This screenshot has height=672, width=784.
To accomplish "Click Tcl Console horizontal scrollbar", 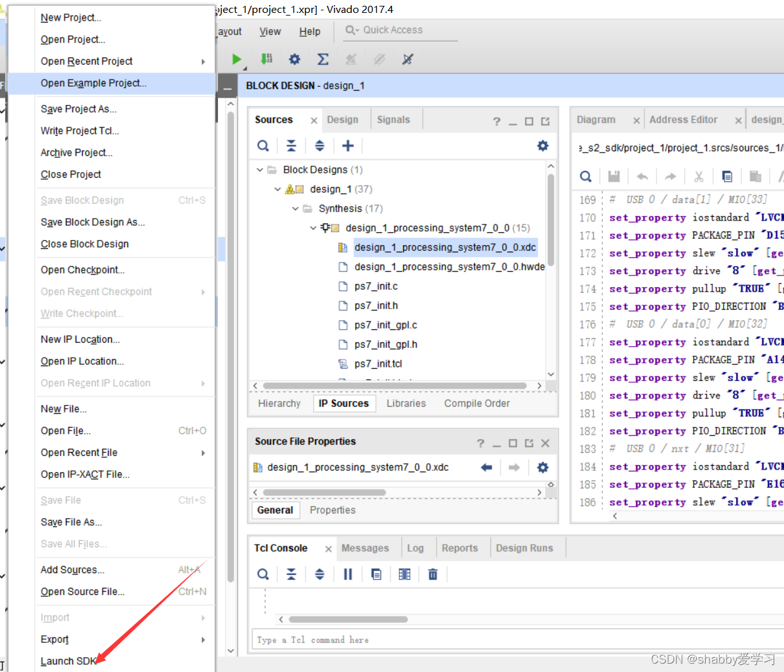I will click(348, 620).
